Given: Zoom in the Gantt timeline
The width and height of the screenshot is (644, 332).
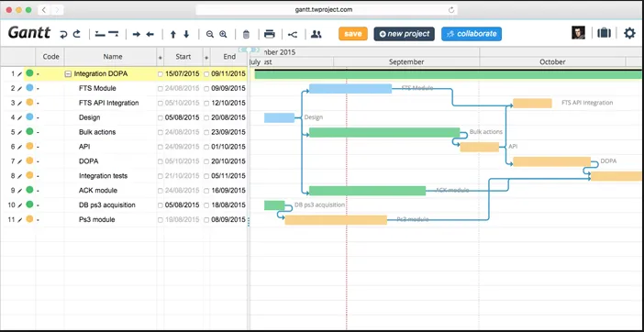Looking at the screenshot, I should [223, 35].
